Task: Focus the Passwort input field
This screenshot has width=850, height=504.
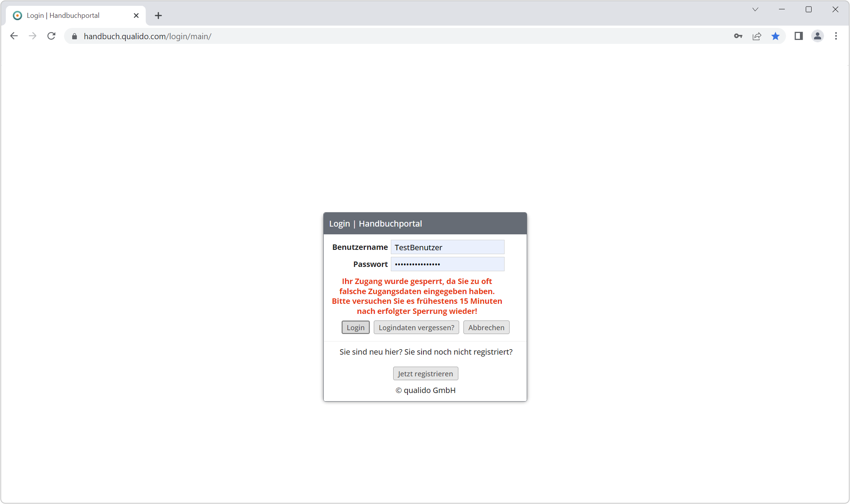Action: (447, 264)
